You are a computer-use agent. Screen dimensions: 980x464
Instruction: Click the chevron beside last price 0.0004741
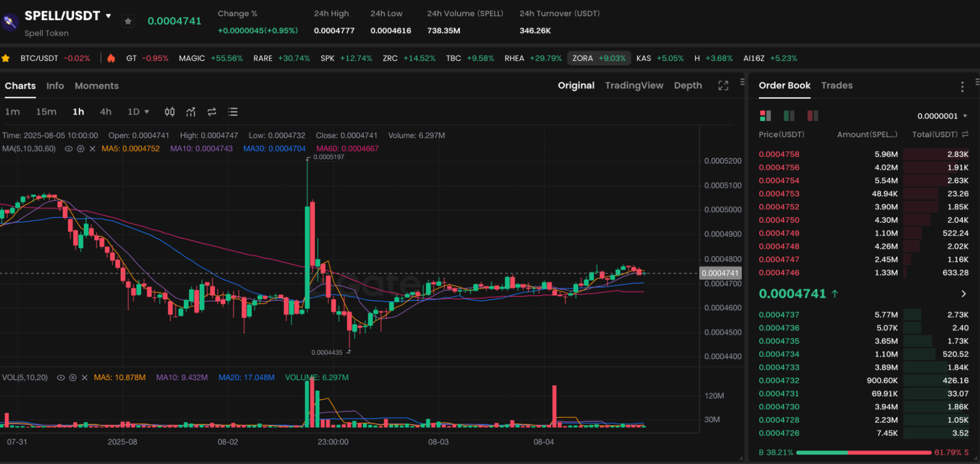[963, 294]
